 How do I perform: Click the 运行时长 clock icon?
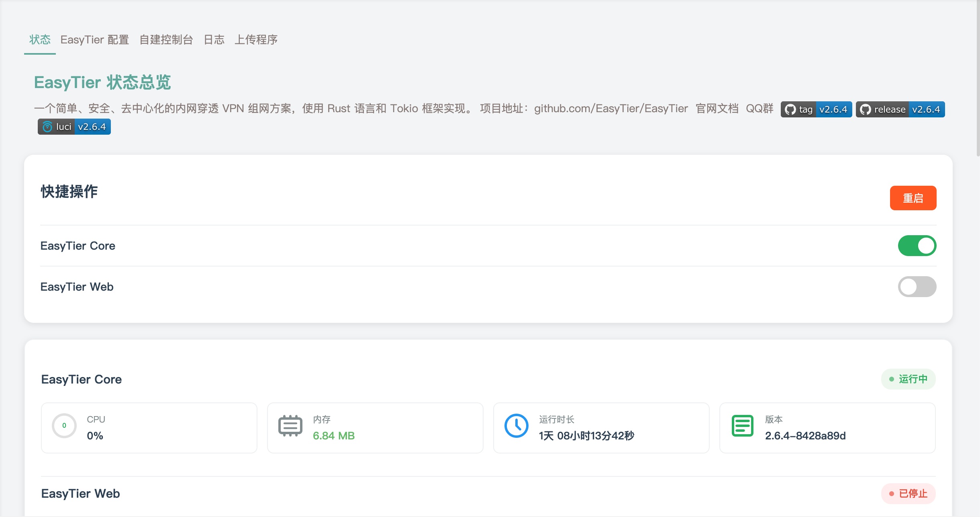517,426
